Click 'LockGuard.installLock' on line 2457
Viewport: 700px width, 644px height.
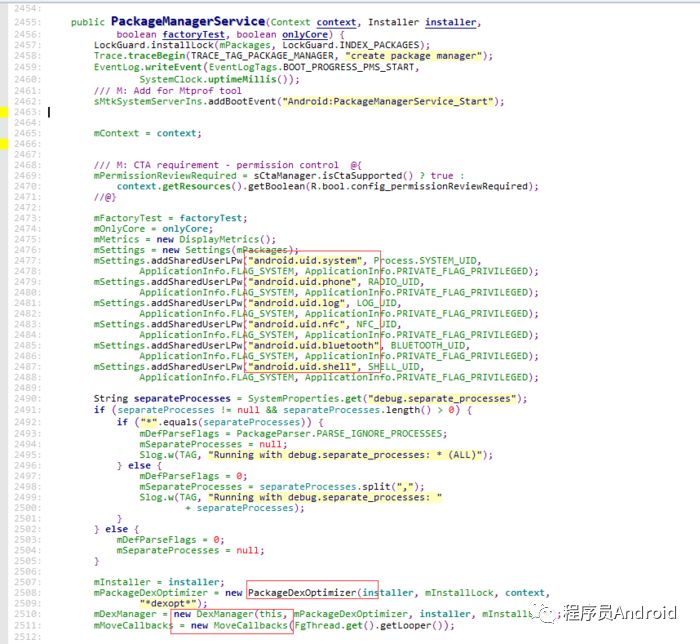[x=154, y=45]
